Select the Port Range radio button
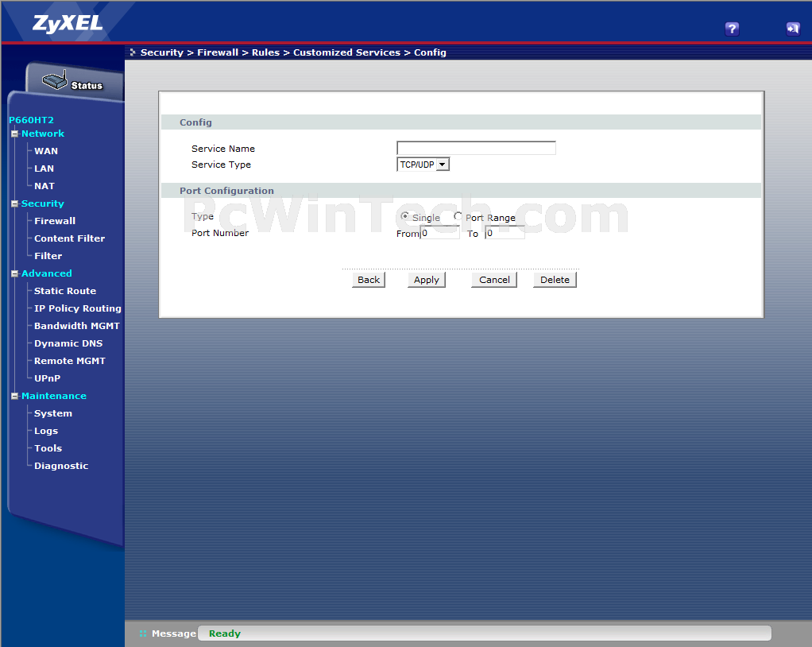Screen dimensions: 812x647 pyautogui.click(x=458, y=216)
